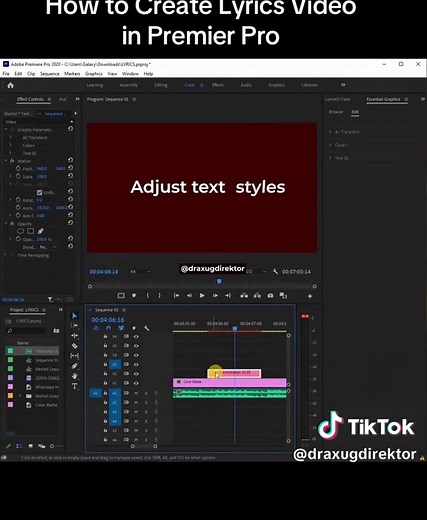The image size is (427, 520).
Task: Add marker in the Timeline panel
Action: click(134, 328)
